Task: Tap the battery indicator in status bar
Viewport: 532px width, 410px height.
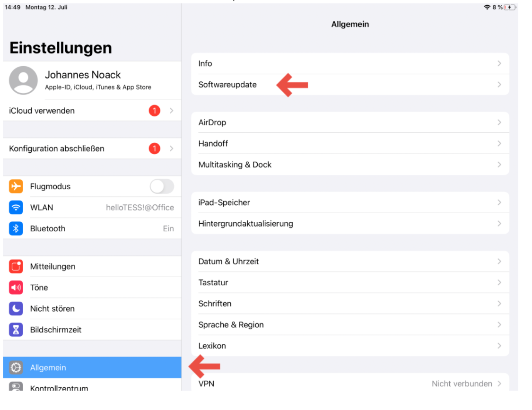Action: point(510,8)
